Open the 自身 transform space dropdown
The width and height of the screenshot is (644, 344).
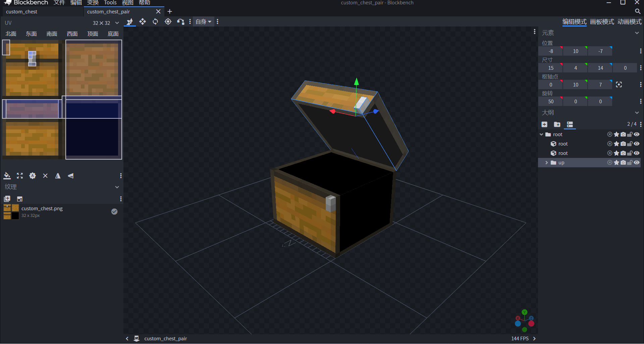(x=204, y=22)
